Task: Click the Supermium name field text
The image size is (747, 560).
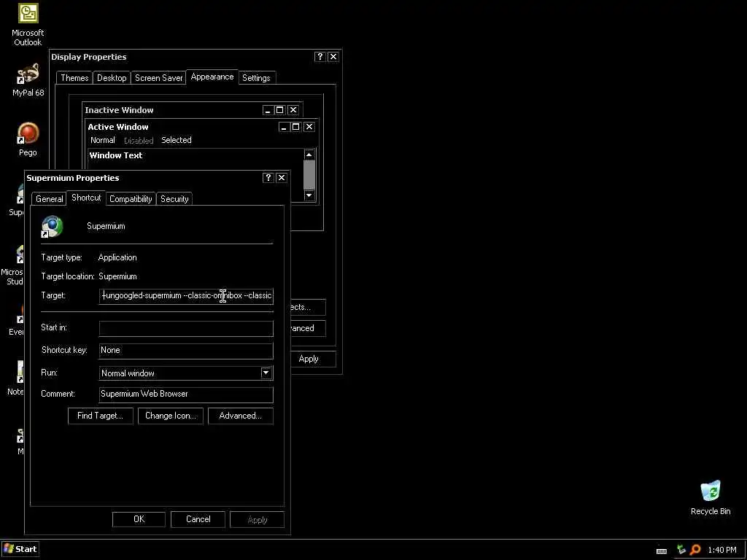Action: pos(106,226)
